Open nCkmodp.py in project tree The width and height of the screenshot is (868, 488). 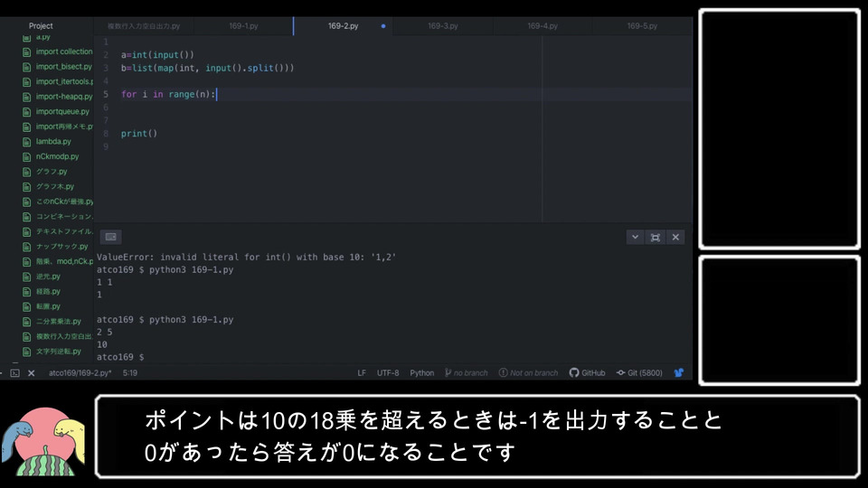click(x=58, y=156)
